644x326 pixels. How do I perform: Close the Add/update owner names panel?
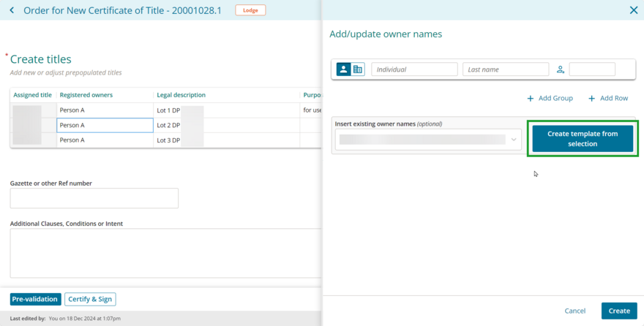tap(634, 10)
